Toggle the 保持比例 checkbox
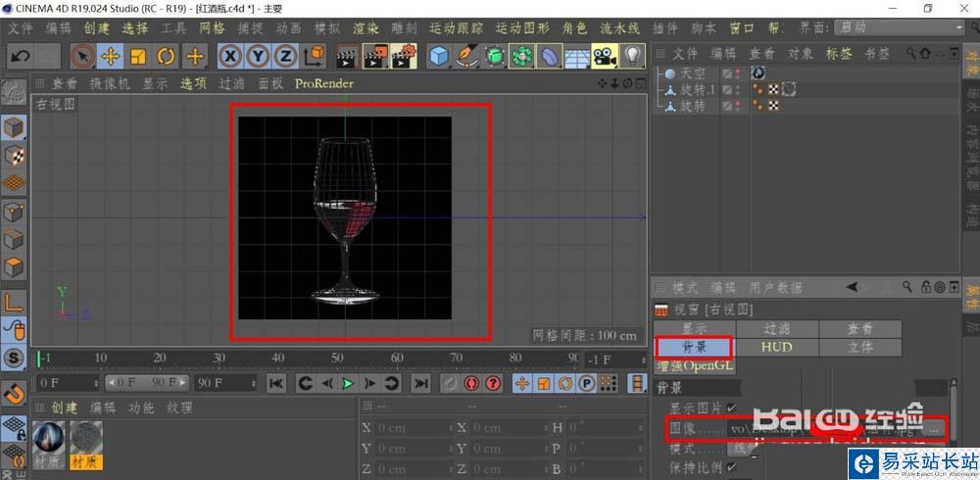Image resolution: width=980 pixels, height=480 pixels. [731, 467]
